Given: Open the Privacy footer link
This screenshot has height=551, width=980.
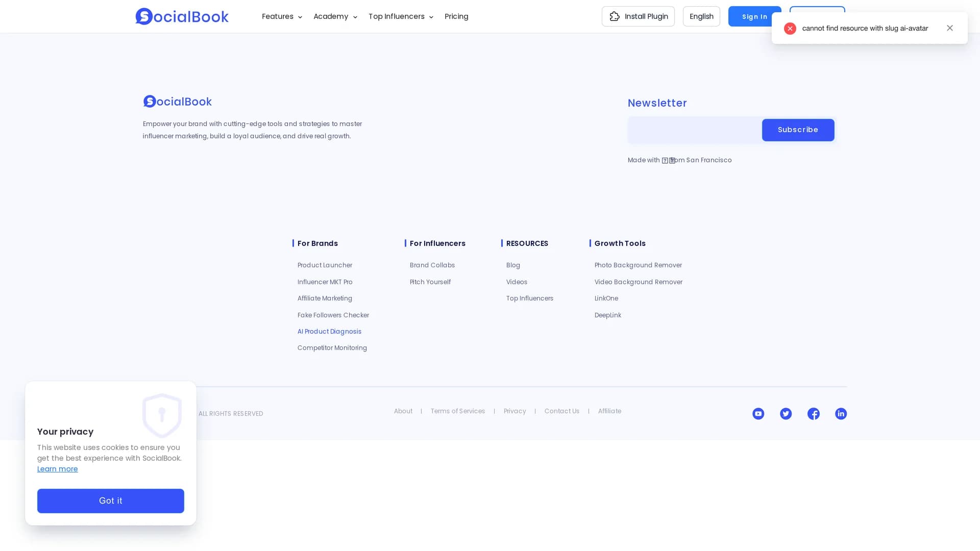Looking at the screenshot, I should point(514,411).
